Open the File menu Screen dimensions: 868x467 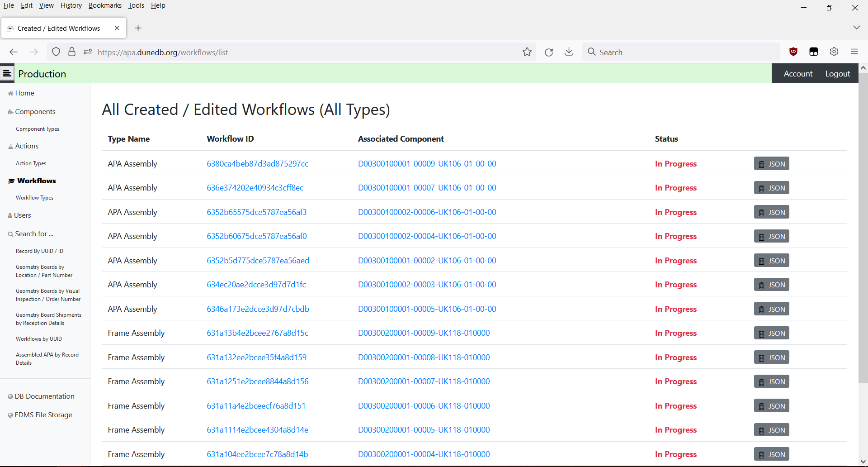point(9,5)
